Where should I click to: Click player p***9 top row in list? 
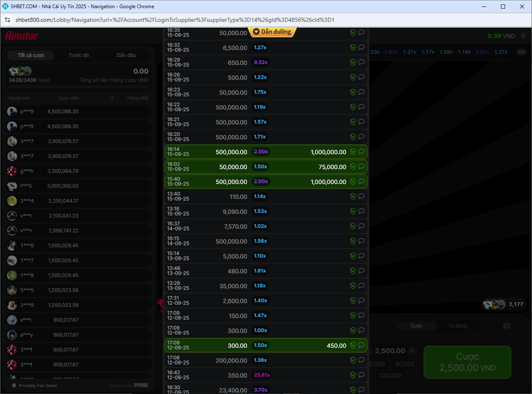point(77,112)
